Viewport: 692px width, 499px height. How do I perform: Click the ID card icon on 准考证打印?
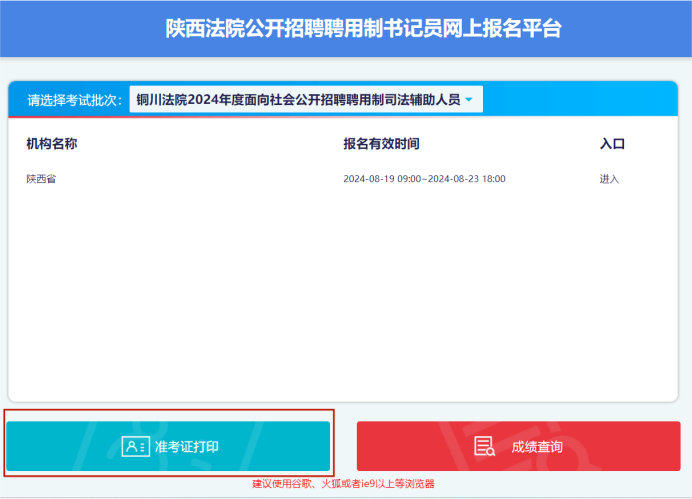coord(135,446)
